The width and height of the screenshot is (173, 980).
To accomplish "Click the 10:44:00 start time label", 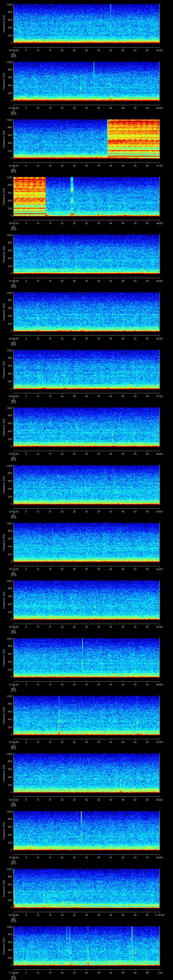I will tap(13, 50).
